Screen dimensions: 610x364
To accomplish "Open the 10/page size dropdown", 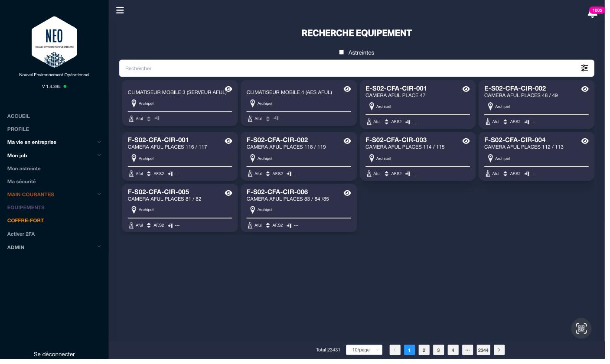I will pyautogui.click(x=364, y=350).
